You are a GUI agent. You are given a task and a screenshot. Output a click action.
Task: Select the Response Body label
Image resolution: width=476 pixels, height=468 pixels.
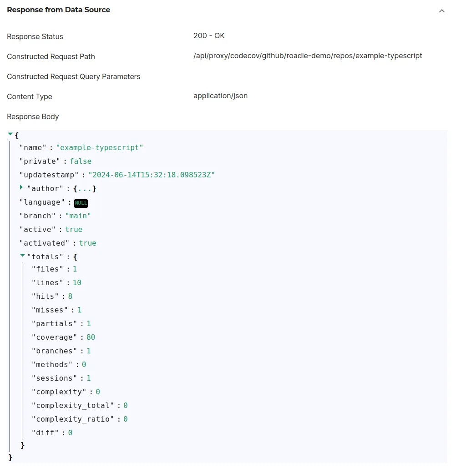33,116
